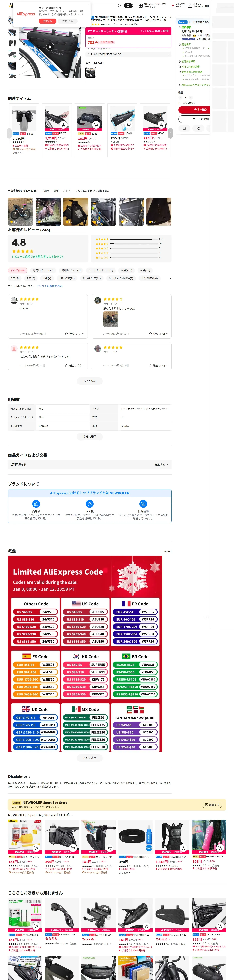Add the 1,818円 backpack to cart
This screenshot has height=980, width=234.
tap(183, 848)
